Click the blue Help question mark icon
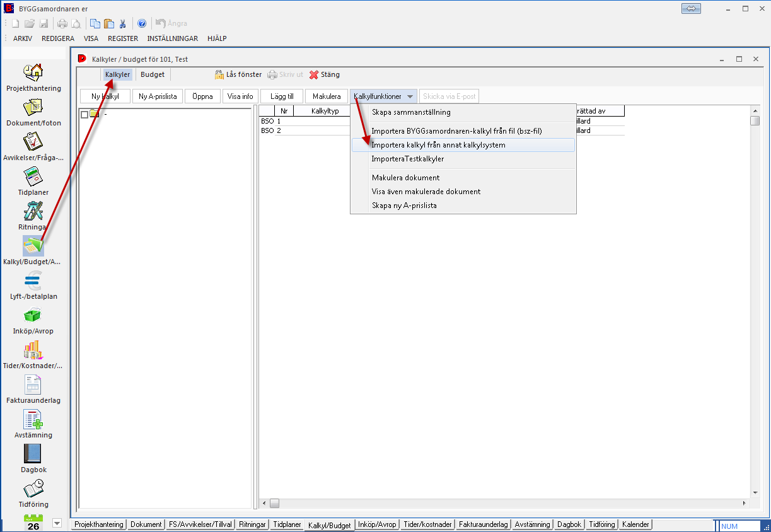The height and width of the screenshot is (532, 771). [142, 23]
